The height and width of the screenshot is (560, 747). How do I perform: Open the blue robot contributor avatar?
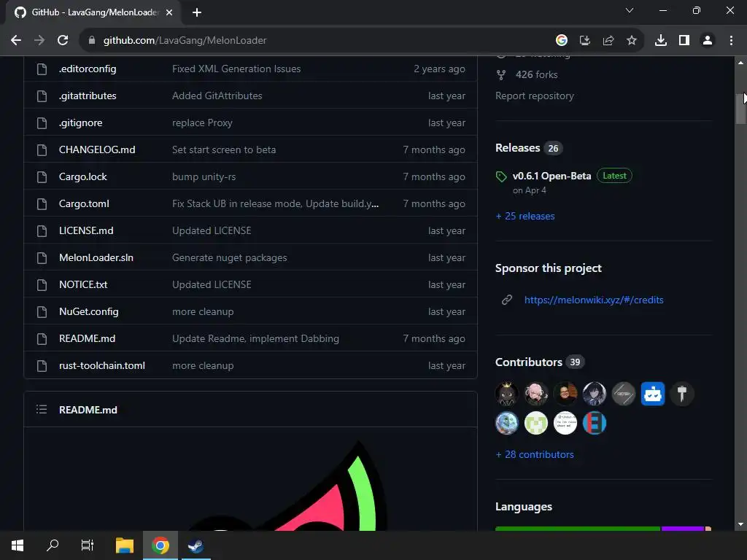click(x=653, y=394)
